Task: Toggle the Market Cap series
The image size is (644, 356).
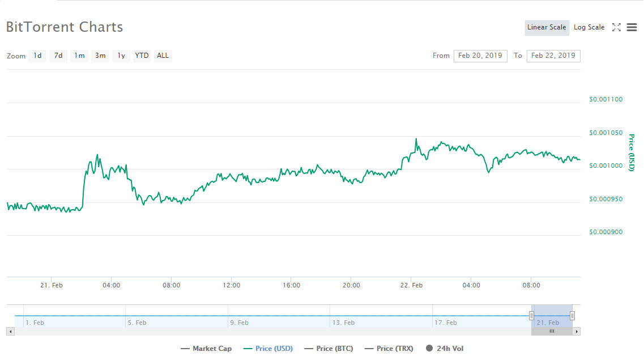Action: [206, 349]
